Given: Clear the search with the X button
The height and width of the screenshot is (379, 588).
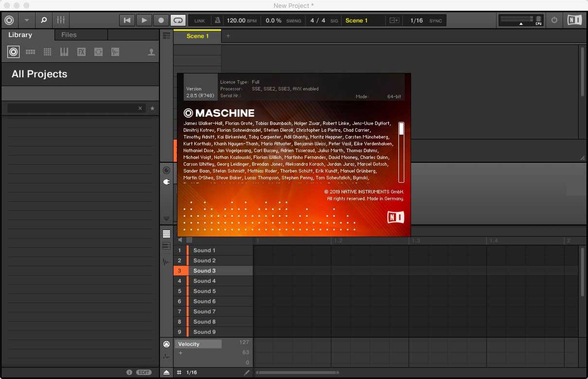Looking at the screenshot, I should coord(140,108).
